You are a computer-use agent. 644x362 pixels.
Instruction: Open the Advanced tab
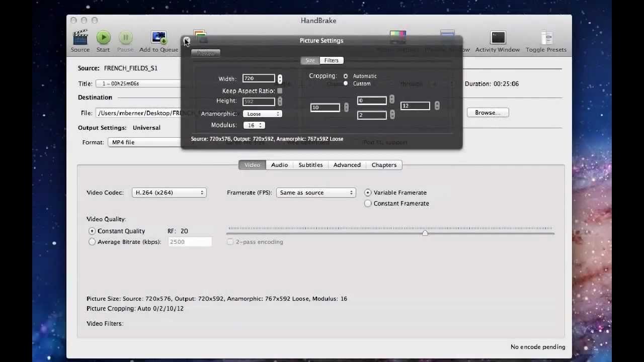pos(347,165)
